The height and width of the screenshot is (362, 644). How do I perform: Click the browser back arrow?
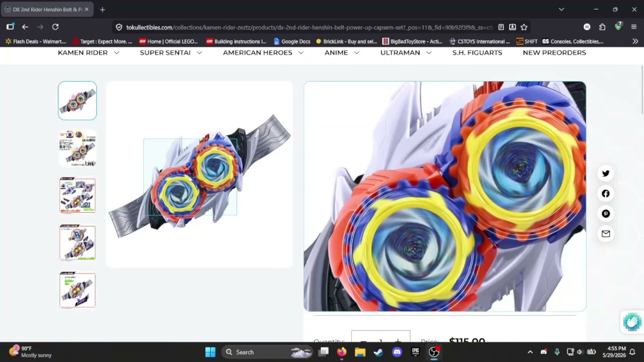pos(25,27)
